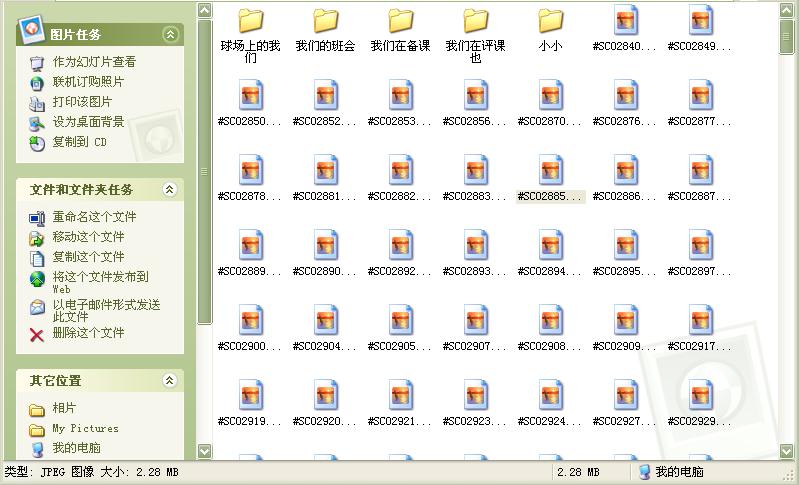Click file list scrollbar up arrow
The width and height of the screenshot is (799, 485).
(786, 10)
